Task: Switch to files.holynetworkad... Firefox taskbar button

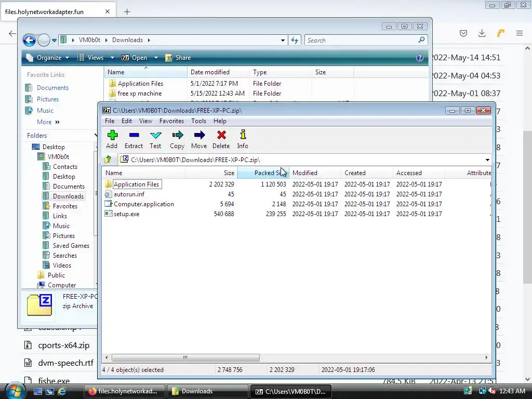Action: [x=124, y=391]
